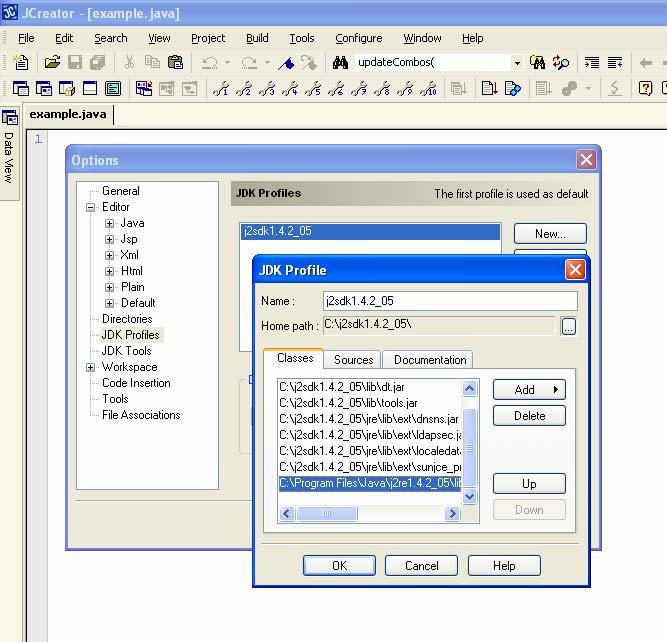Expand the Java tree node
The height and width of the screenshot is (642, 667).
(x=109, y=223)
